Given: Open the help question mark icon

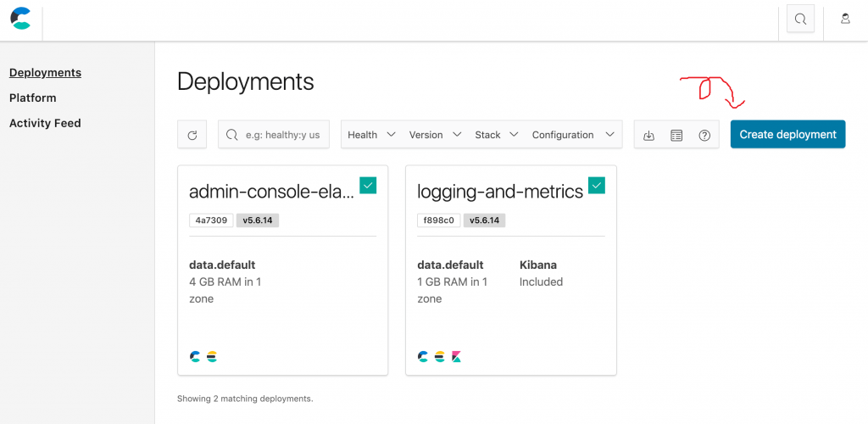Looking at the screenshot, I should (x=704, y=135).
